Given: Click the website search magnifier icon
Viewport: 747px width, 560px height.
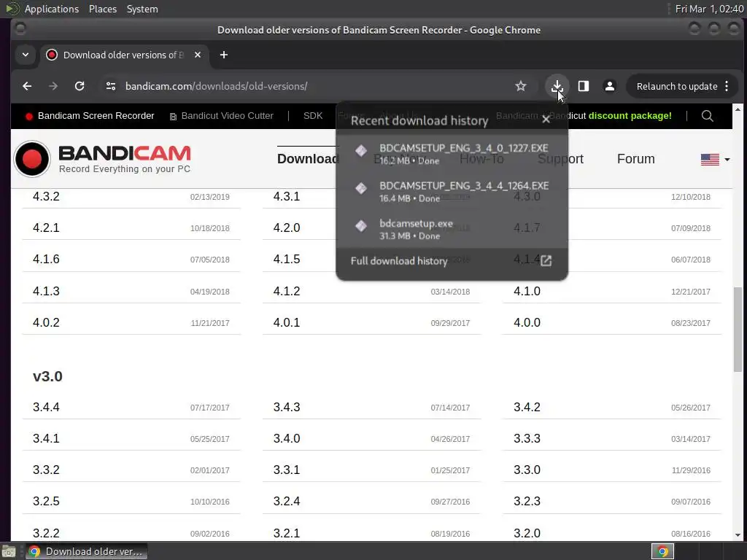Looking at the screenshot, I should [x=708, y=116].
